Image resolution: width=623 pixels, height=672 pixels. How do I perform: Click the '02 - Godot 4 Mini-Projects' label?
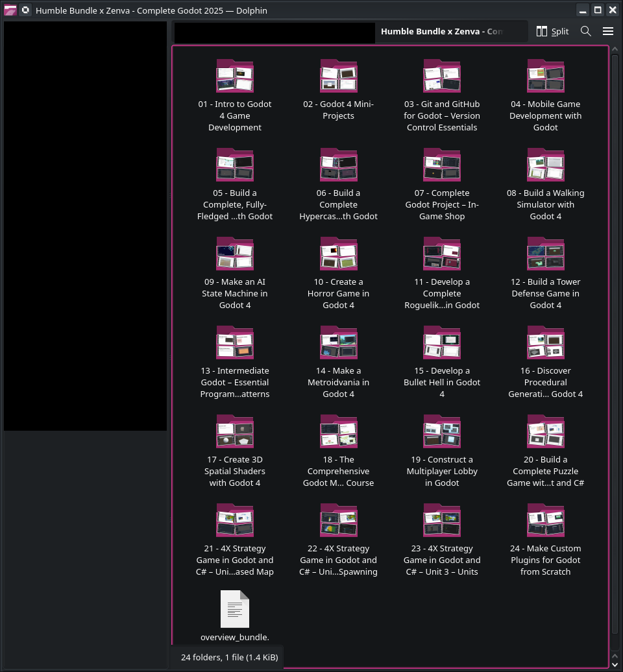(338, 110)
